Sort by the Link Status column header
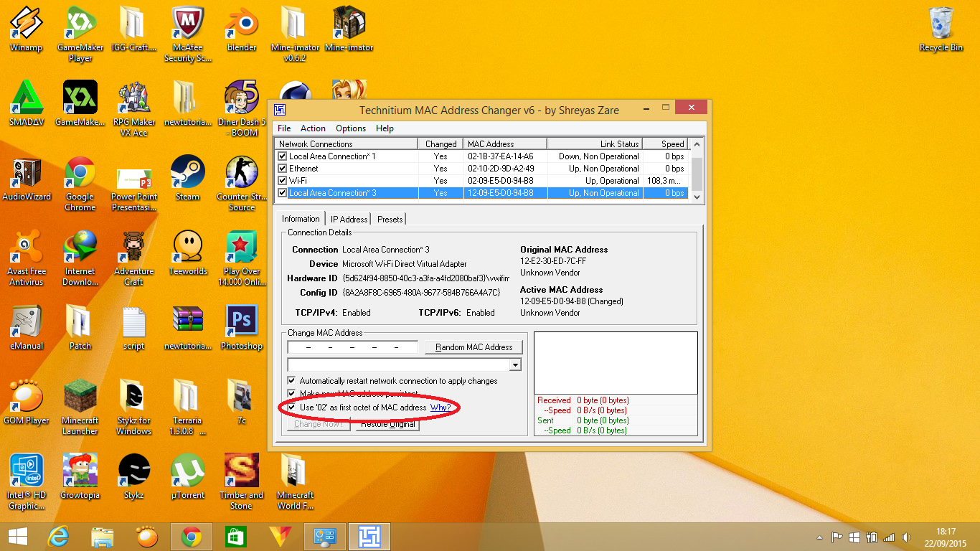This screenshot has height=551, width=980. click(x=595, y=144)
